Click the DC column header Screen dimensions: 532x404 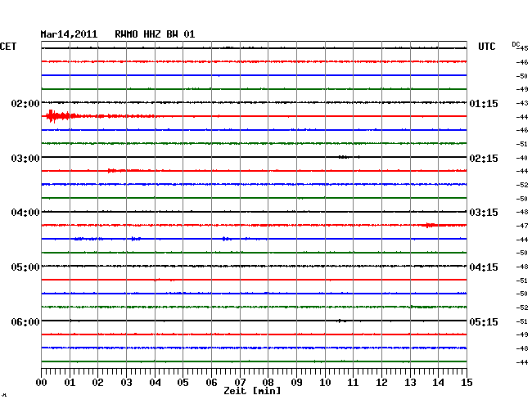click(x=516, y=44)
